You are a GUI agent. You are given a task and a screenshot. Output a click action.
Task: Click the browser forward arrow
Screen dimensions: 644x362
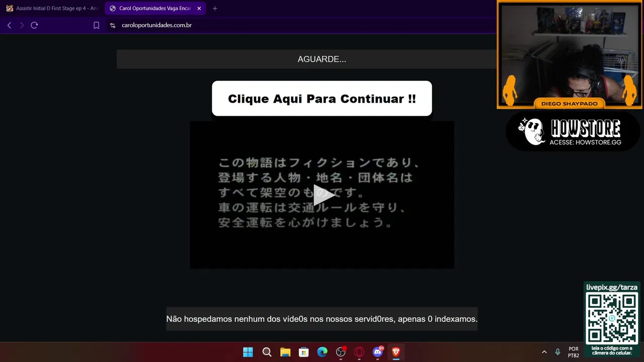point(22,25)
